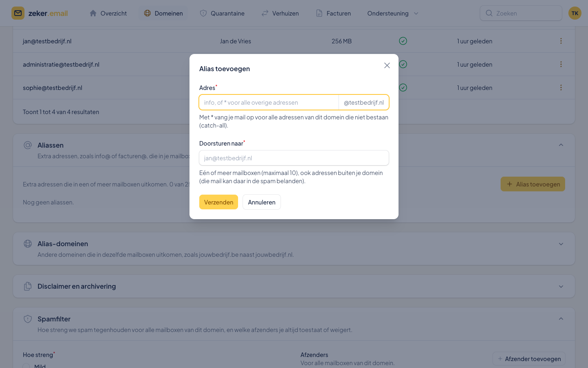Click the Spamfilter shield icon
Viewport: 588px width, 368px height.
point(28,319)
